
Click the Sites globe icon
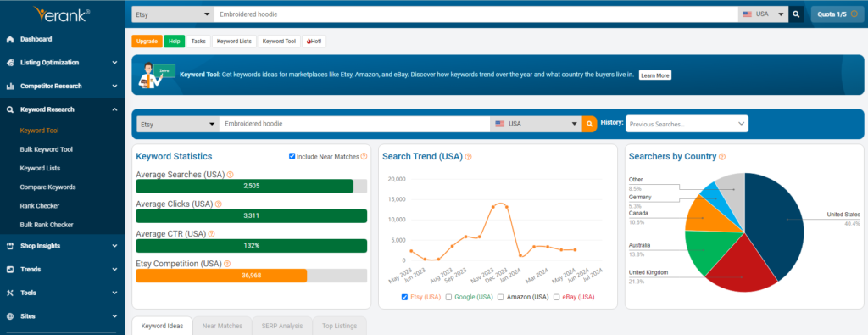tap(10, 316)
